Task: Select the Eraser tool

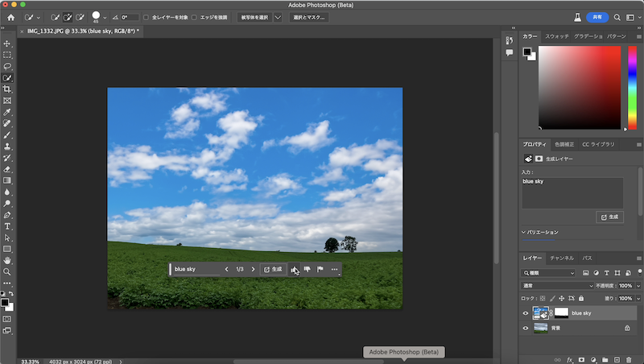Action: [x=7, y=169]
